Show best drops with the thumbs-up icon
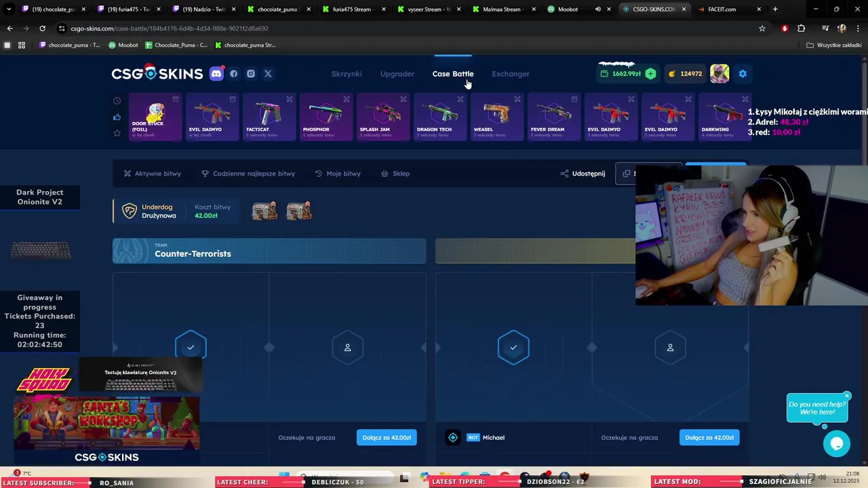The image size is (868, 488). pos(117,117)
